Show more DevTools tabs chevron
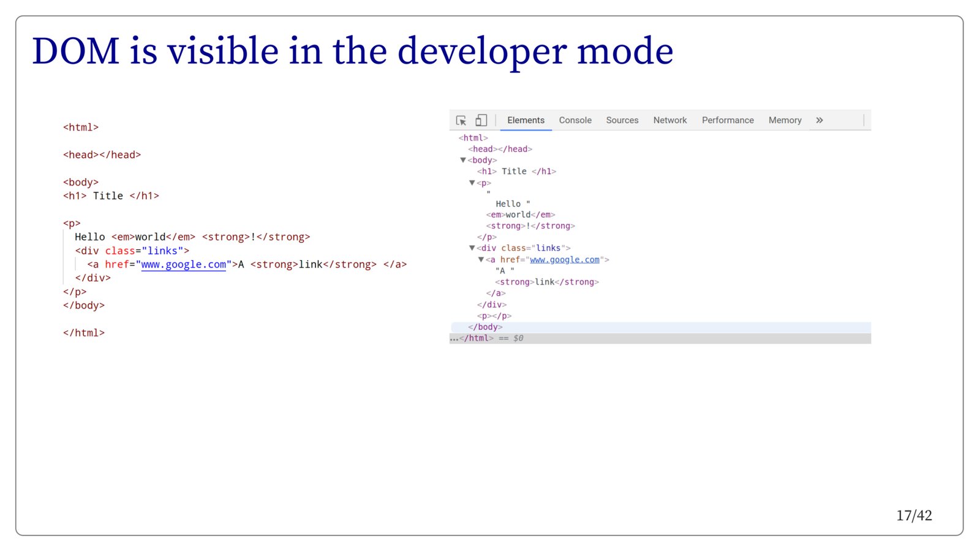The image size is (980, 552). tap(820, 121)
